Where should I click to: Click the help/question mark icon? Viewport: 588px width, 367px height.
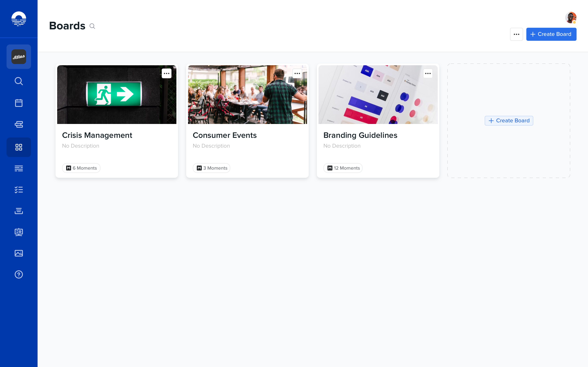tap(19, 274)
